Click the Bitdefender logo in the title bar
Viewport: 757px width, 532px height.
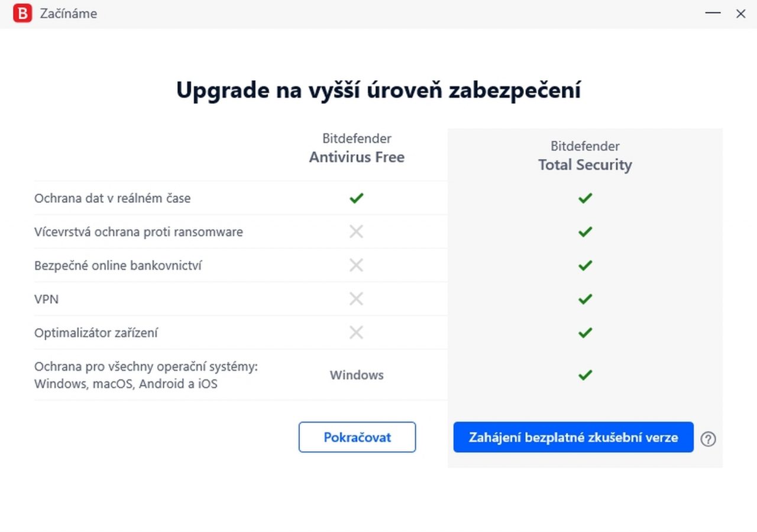[x=22, y=13]
